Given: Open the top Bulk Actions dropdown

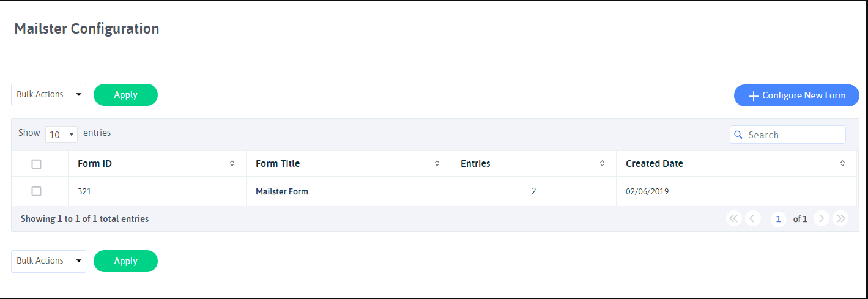Looking at the screenshot, I should pos(48,95).
